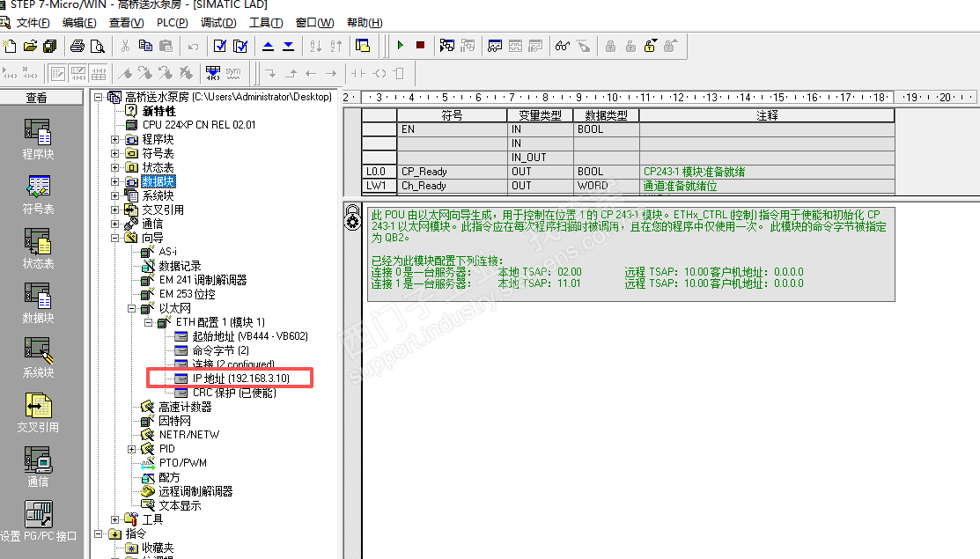Open the 新特性 tree item
This screenshot has width=980, height=559.
(x=158, y=111)
